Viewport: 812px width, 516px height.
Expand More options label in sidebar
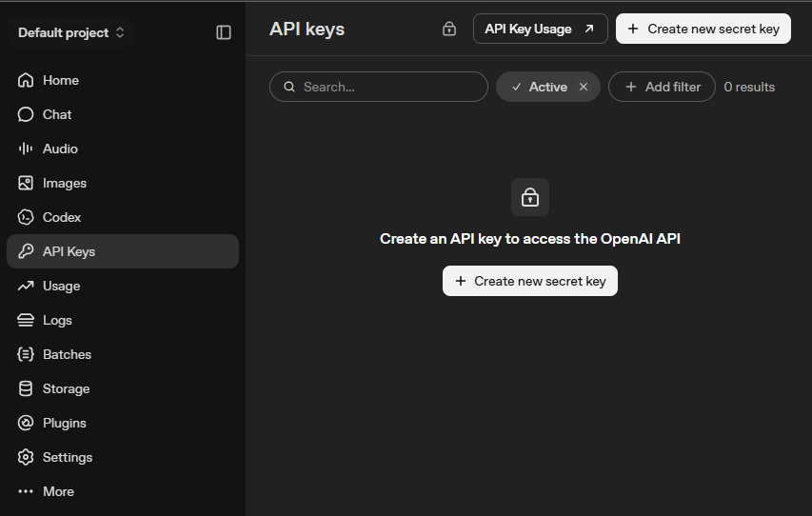[58, 491]
